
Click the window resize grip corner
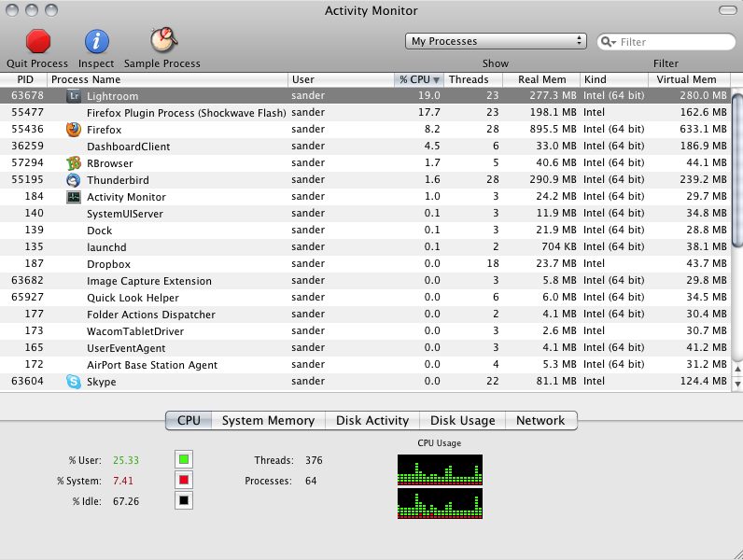pyautogui.click(x=736, y=553)
